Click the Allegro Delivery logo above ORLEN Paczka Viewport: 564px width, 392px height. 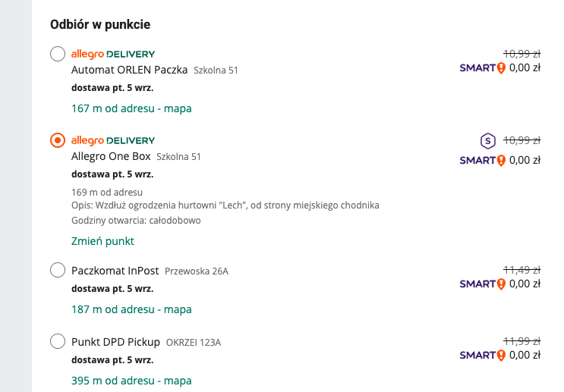tap(112, 54)
